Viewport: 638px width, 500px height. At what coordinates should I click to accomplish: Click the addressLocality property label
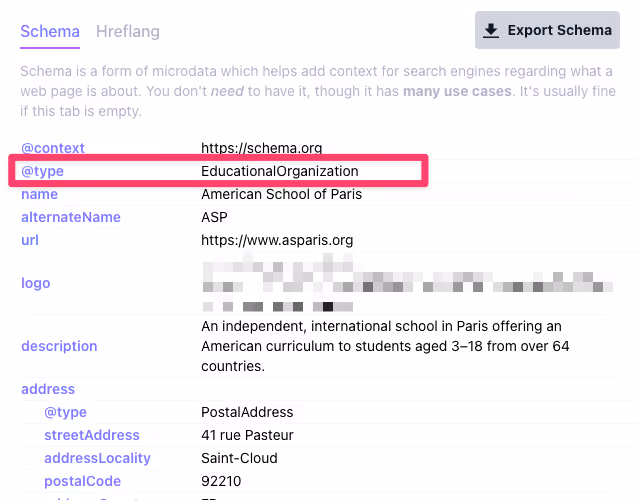pos(97,458)
